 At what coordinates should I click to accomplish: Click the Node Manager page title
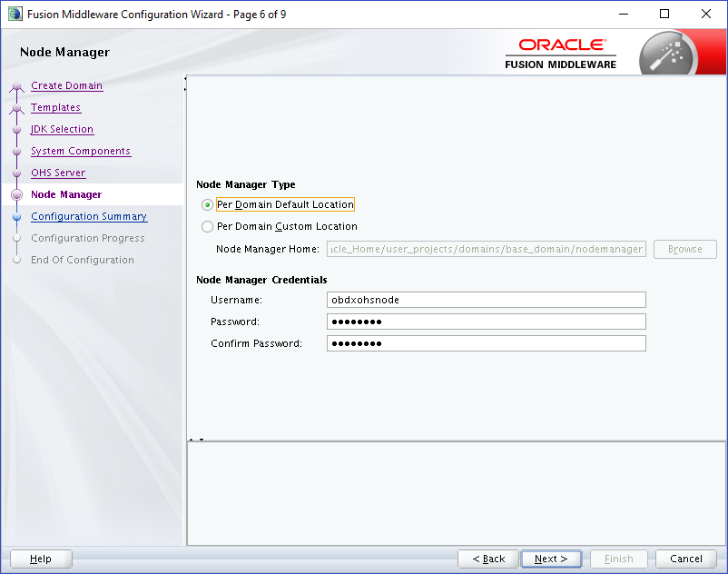coord(64,52)
